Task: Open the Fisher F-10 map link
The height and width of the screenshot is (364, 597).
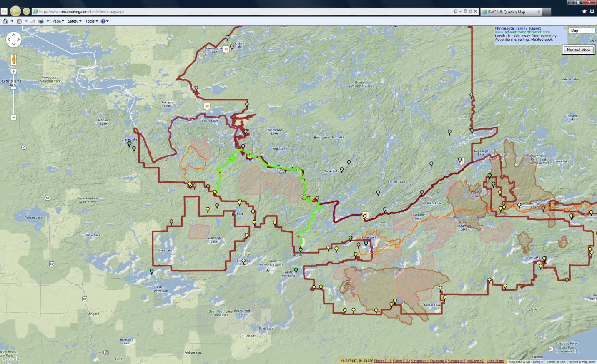Action: pos(383,361)
